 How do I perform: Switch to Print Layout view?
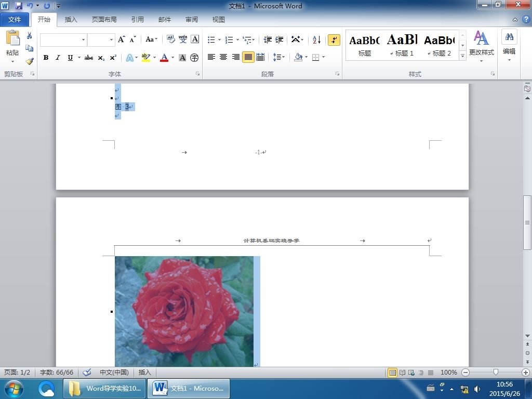(x=392, y=373)
